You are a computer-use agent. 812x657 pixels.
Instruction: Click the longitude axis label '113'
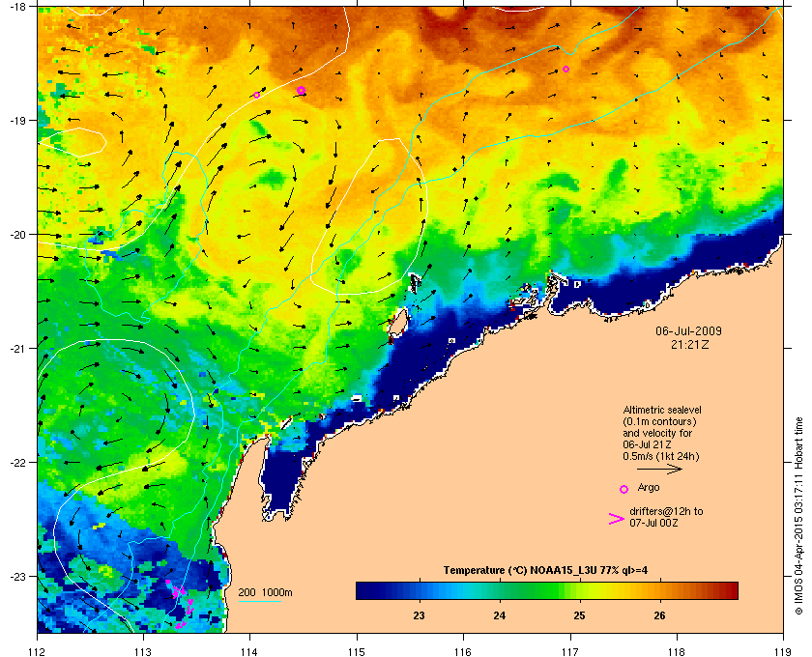tap(143, 652)
